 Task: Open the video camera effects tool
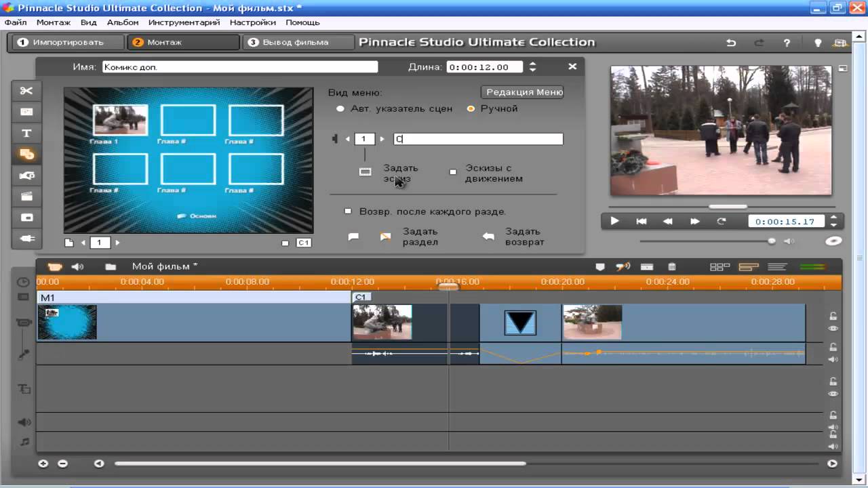(x=26, y=176)
